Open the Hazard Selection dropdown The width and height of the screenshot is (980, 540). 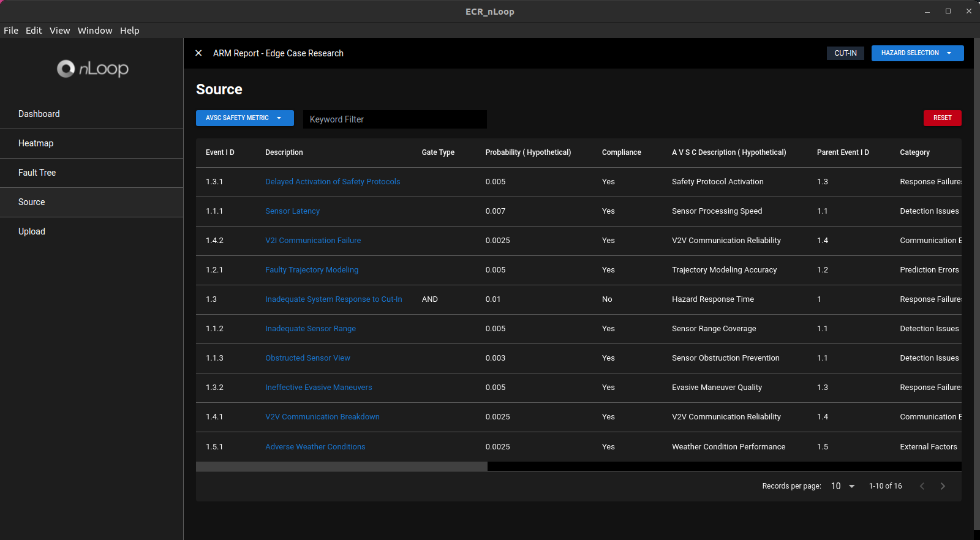coord(918,53)
